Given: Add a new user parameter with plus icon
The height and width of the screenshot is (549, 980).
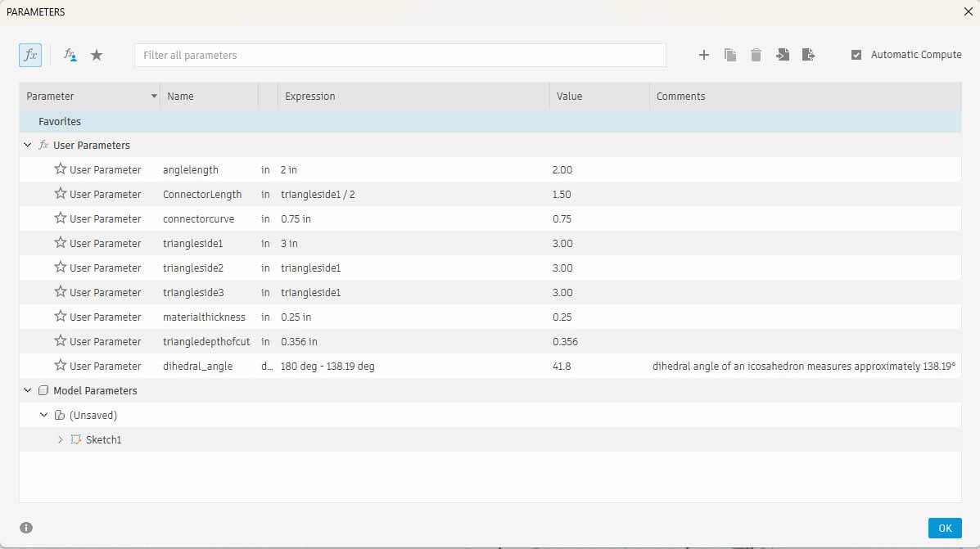Looking at the screenshot, I should [x=704, y=55].
